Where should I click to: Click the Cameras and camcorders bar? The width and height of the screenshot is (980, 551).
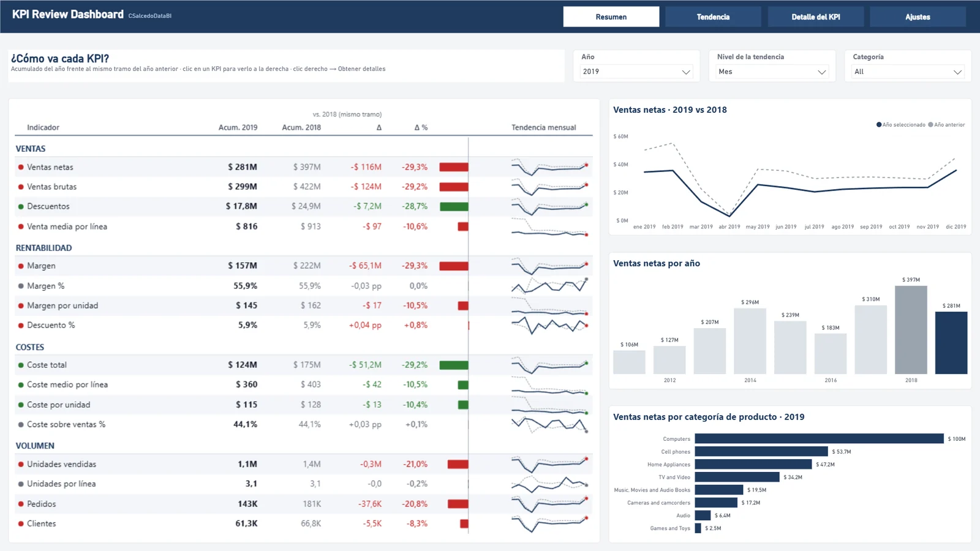(x=716, y=503)
